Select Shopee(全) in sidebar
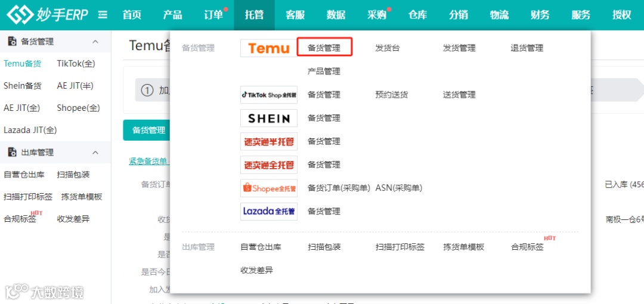The height and width of the screenshot is (304, 644). tap(79, 108)
